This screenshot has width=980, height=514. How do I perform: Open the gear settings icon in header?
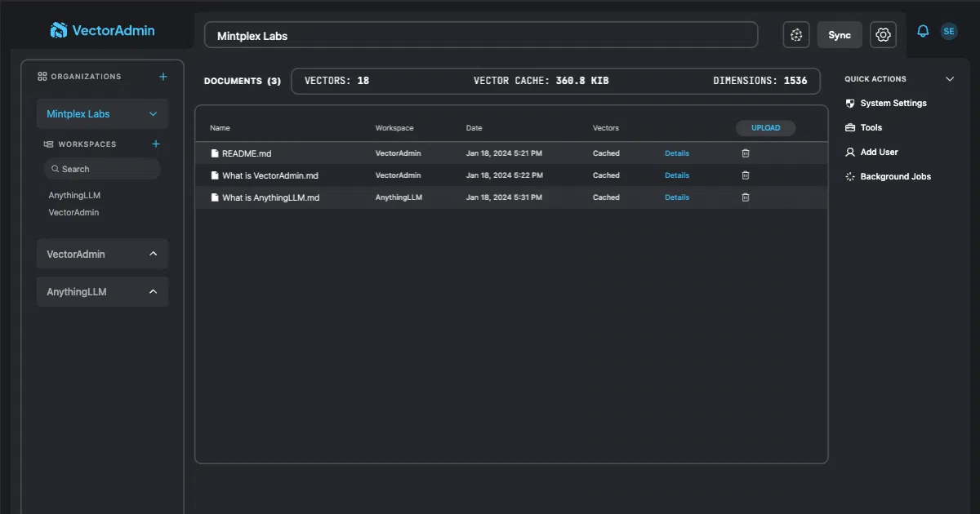pos(883,35)
